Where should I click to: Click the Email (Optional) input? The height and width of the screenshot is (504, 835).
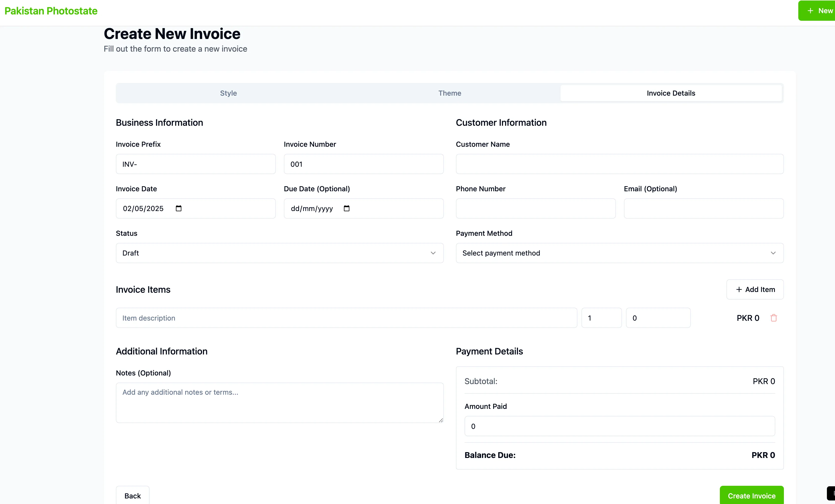click(x=703, y=208)
